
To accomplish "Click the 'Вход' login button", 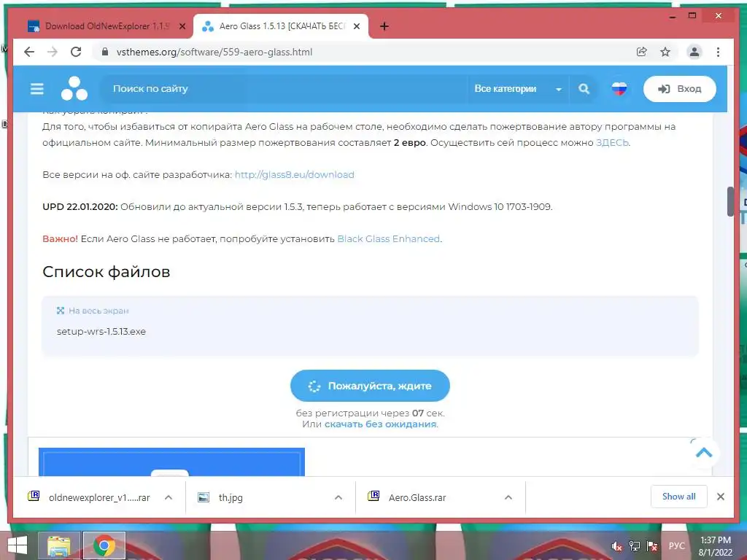I will (679, 88).
